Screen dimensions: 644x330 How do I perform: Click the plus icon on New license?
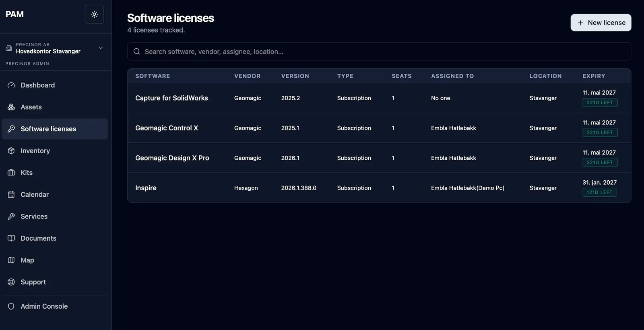click(x=580, y=23)
